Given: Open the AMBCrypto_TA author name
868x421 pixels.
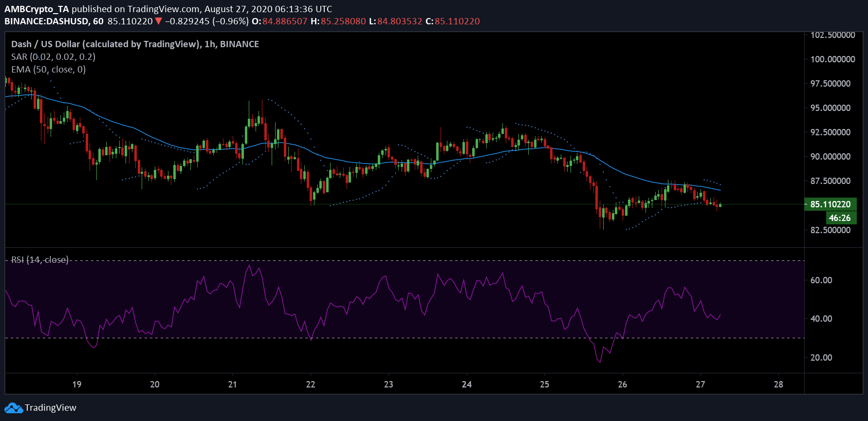Looking at the screenshot, I should click(x=37, y=9).
